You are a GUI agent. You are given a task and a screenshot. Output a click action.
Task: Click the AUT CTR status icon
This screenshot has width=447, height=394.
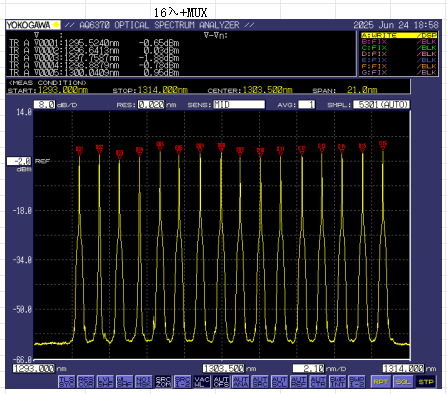(x=318, y=382)
